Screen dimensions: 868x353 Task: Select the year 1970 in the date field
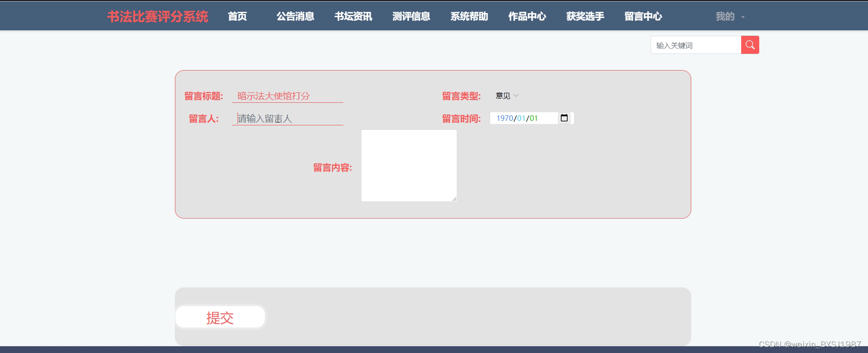coord(505,118)
